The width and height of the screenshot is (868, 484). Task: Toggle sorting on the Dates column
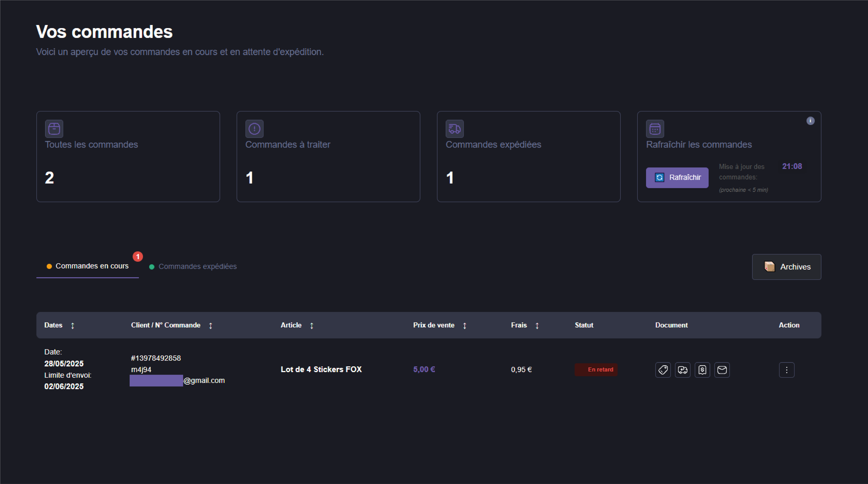(x=73, y=325)
